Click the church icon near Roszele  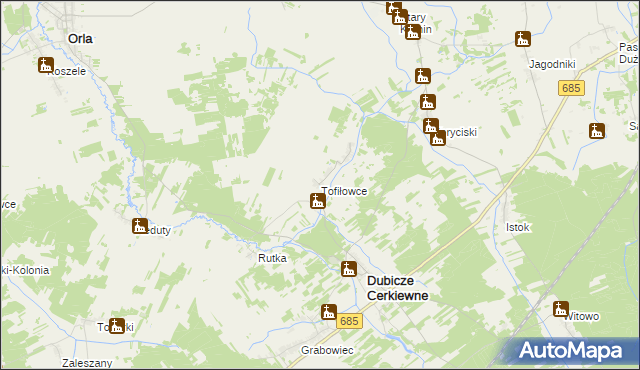coord(46,65)
